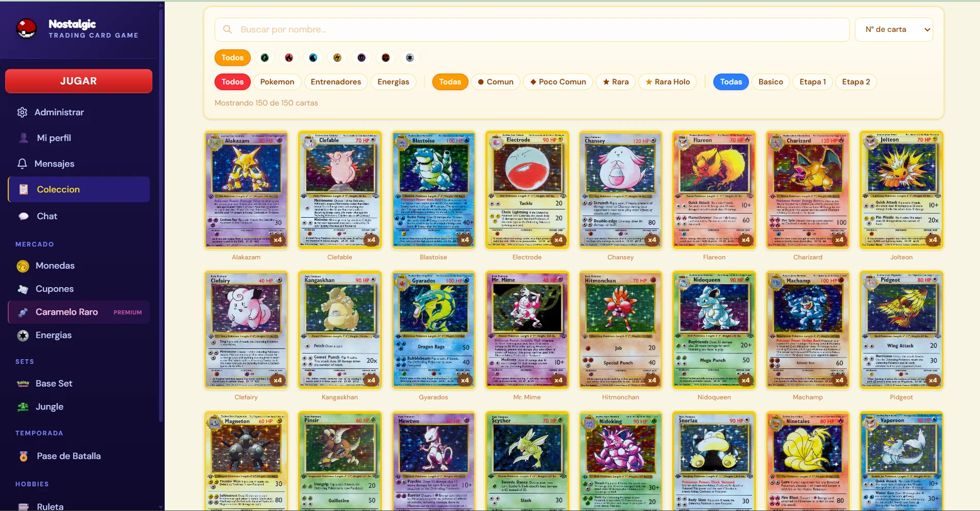
Task: Filter cards by Lightning energy type icon
Action: click(337, 58)
